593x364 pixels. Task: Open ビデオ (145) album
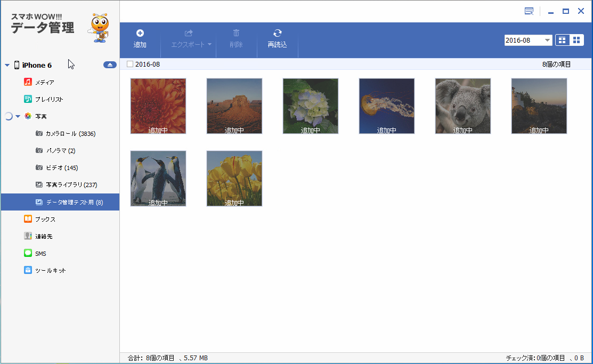coord(61,168)
